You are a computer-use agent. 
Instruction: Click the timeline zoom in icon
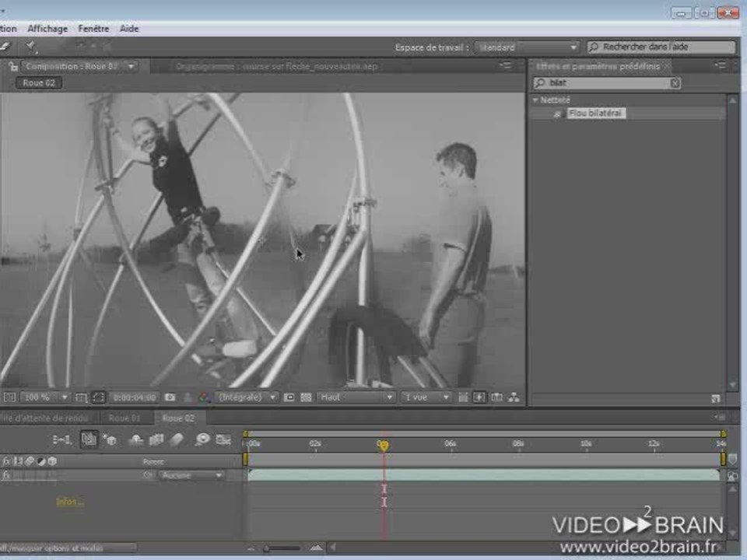tap(316, 548)
